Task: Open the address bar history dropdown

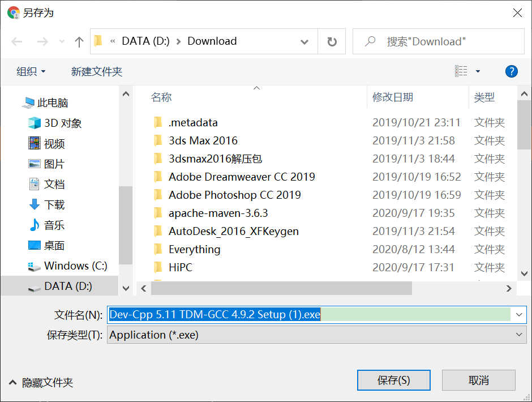Action: [304, 41]
